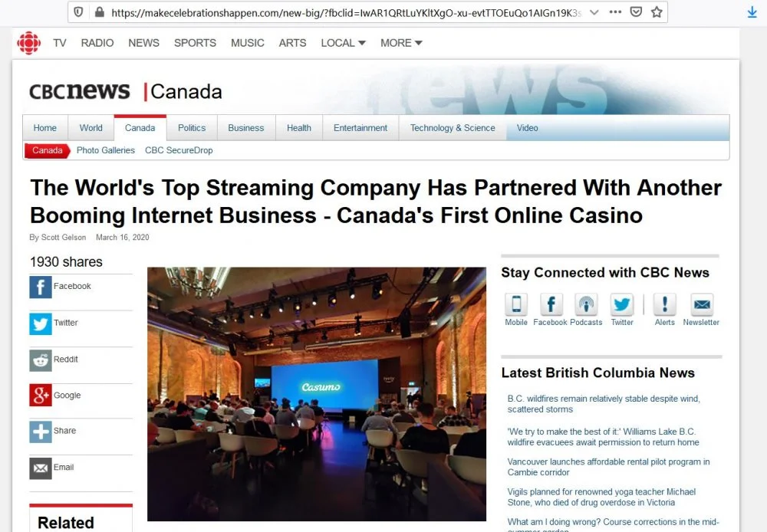Click the CBC News logo heading

pos(80,91)
